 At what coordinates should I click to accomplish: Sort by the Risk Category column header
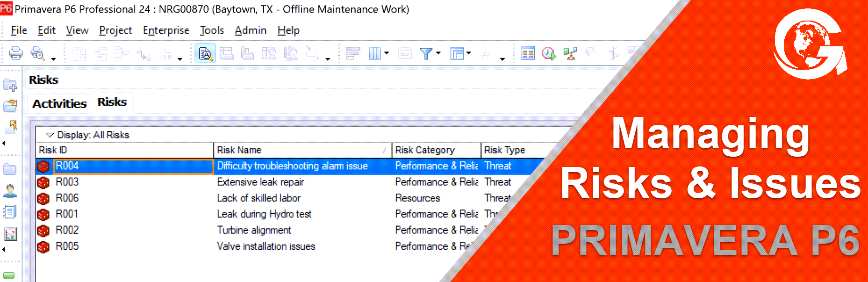(x=436, y=150)
